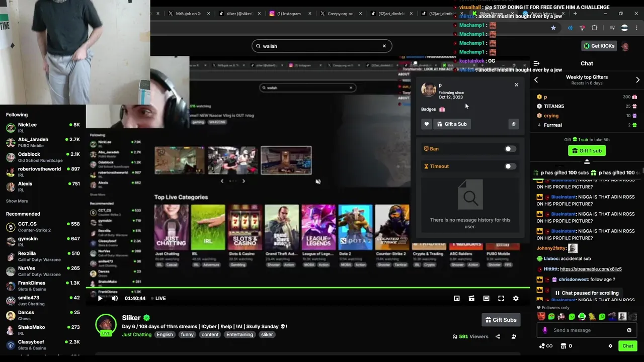This screenshot has height=362, width=644.
Task: Click the green Gift 1 sub button
Action: click(587, 150)
